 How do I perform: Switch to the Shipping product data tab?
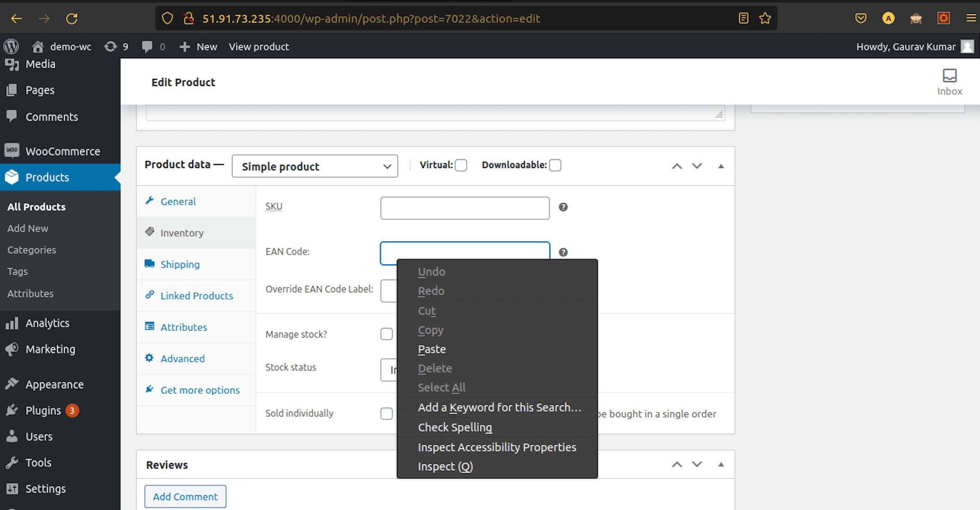(180, 264)
